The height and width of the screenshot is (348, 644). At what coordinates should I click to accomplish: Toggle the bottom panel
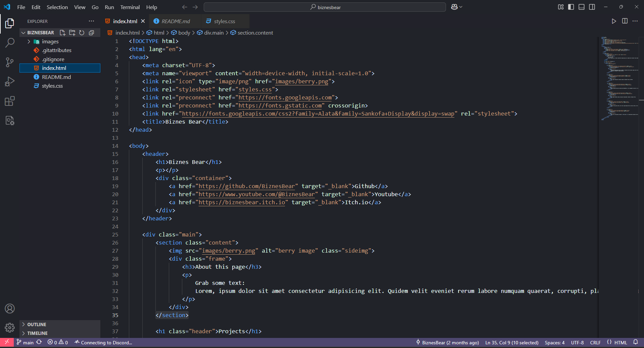tap(582, 7)
